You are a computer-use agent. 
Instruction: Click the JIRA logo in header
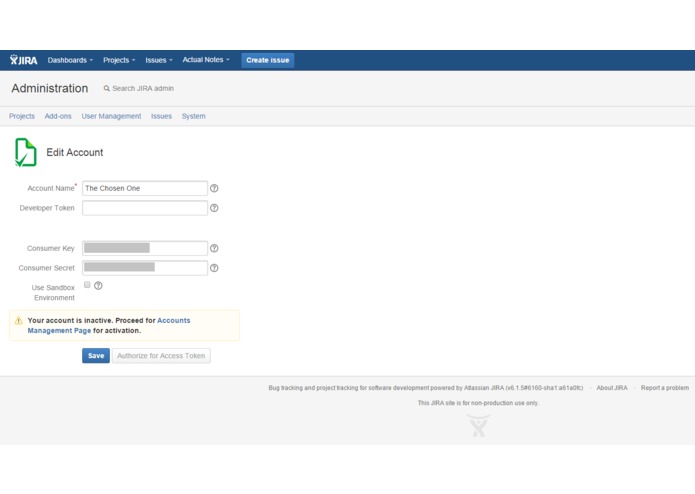tap(23, 60)
